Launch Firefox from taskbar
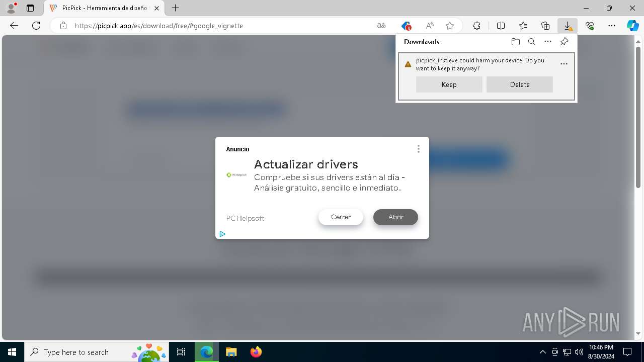This screenshot has height=362, width=644. (x=256, y=352)
